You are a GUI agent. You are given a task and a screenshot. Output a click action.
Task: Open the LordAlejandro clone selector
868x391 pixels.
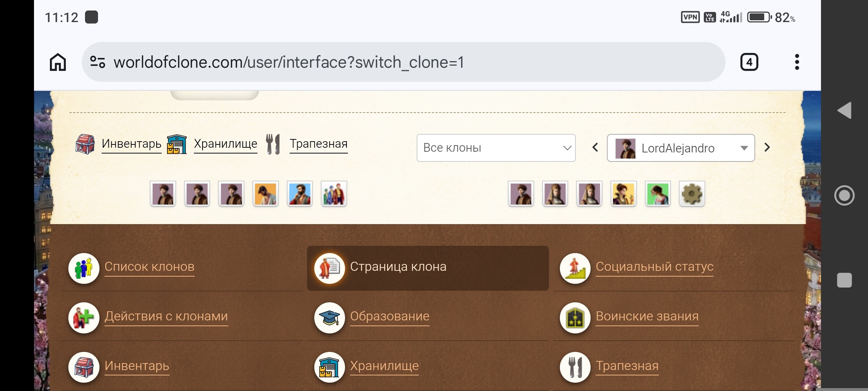pos(681,148)
